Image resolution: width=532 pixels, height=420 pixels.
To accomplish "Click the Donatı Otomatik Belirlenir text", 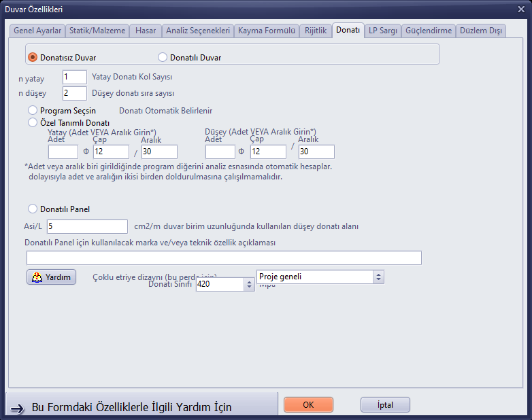I will coord(165,111).
